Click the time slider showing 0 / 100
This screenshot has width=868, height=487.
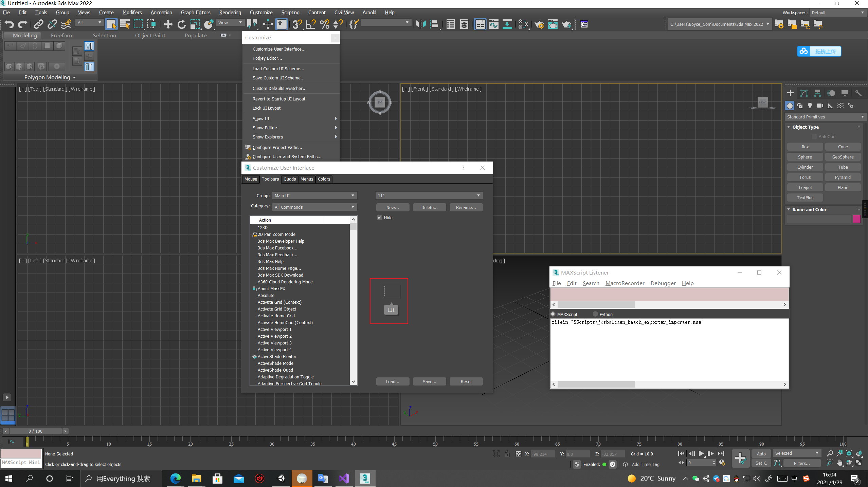pyautogui.click(x=35, y=431)
